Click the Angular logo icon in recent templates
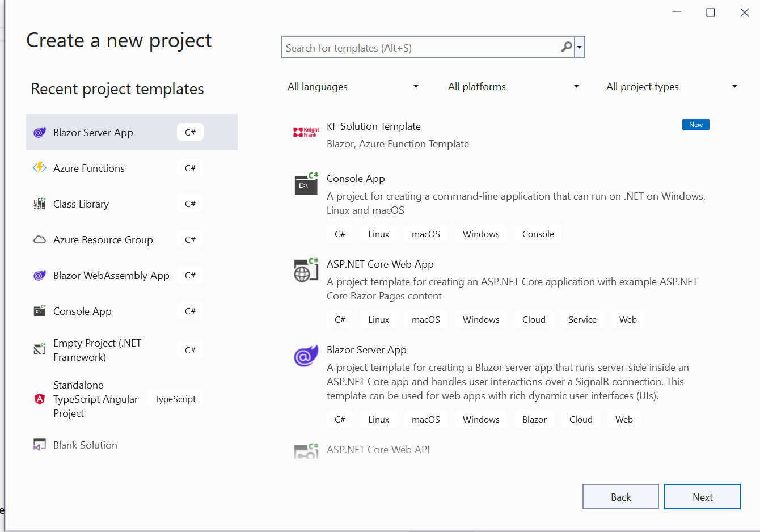Image resolution: width=760 pixels, height=532 pixels. point(40,399)
